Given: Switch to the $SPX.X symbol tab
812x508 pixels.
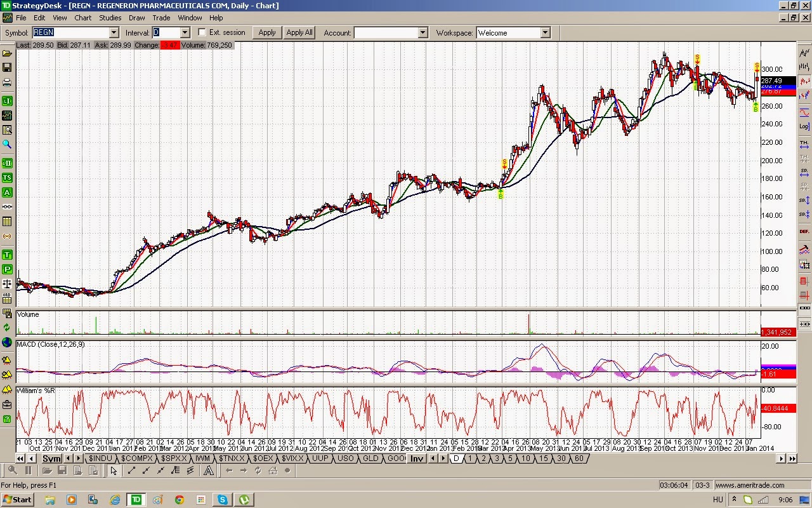Looking at the screenshot, I should pos(174,458).
